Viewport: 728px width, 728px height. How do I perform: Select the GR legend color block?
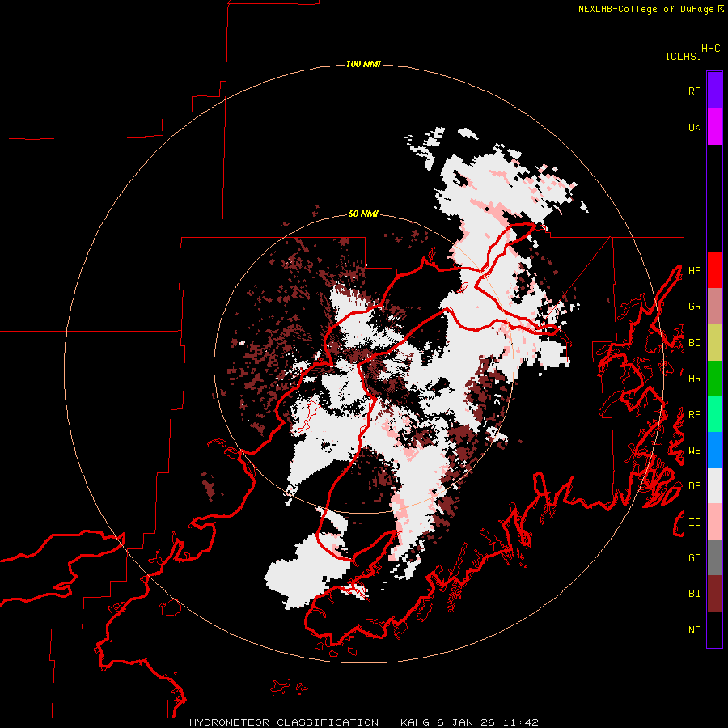click(x=714, y=307)
